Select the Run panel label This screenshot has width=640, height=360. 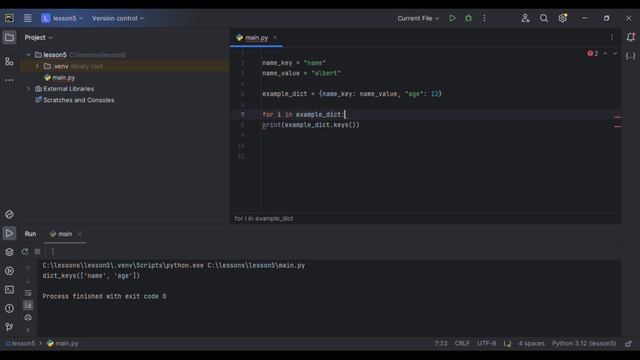pos(30,234)
